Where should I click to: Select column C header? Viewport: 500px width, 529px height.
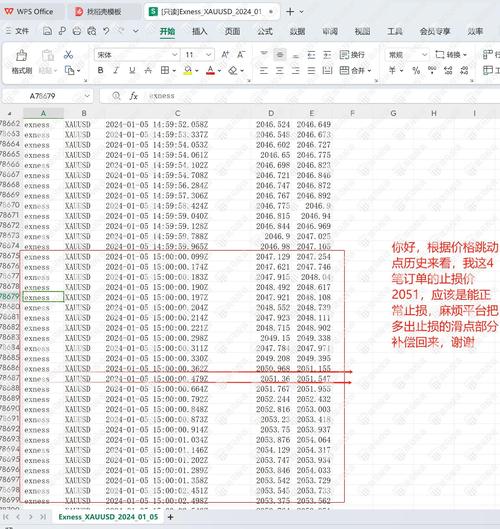point(177,113)
